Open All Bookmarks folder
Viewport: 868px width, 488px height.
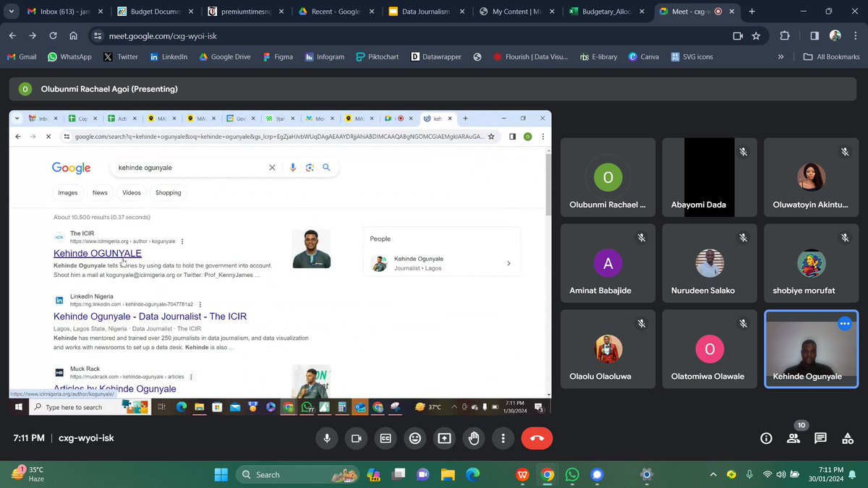(831, 56)
